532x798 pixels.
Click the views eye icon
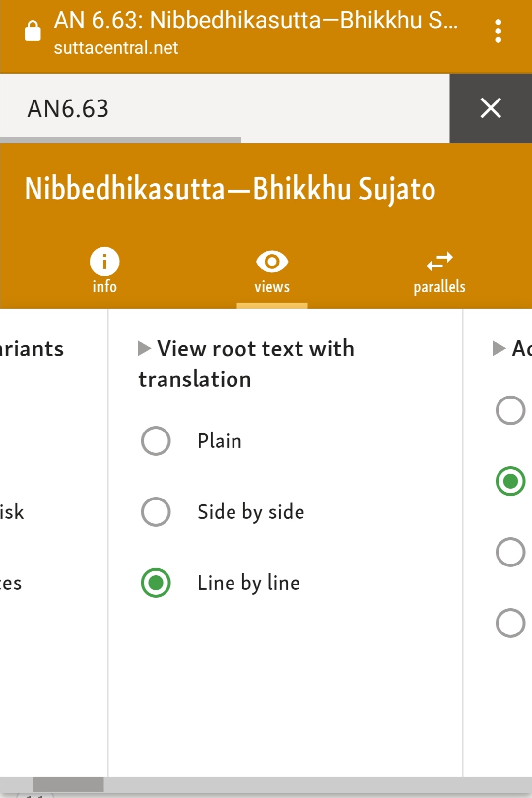(x=272, y=261)
